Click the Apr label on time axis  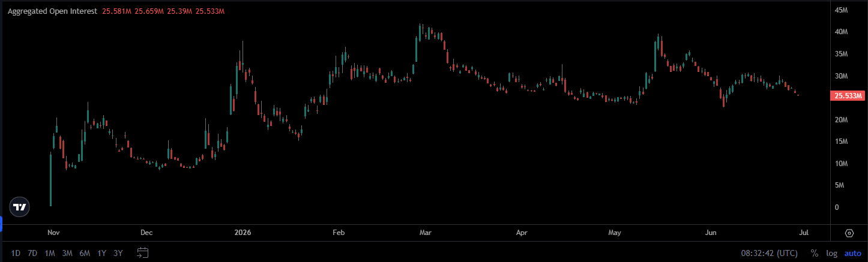point(522,232)
